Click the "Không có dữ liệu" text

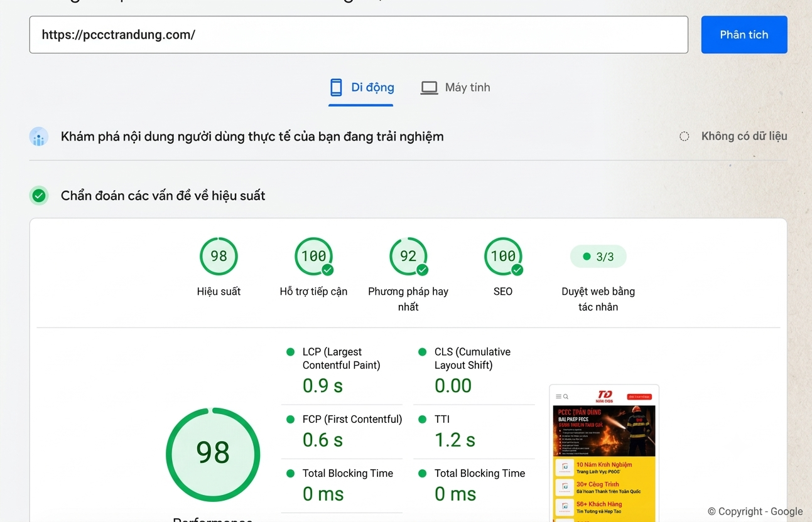(x=744, y=136)
